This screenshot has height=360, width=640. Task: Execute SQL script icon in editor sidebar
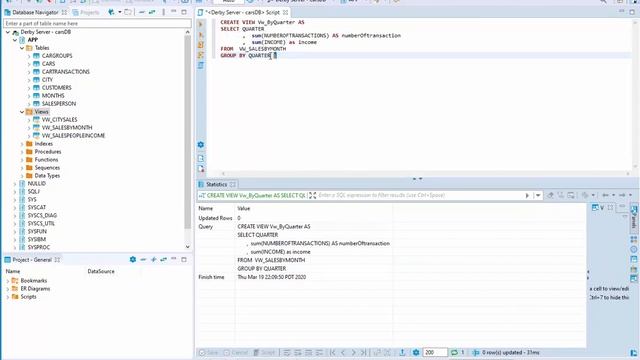point(200,45)
